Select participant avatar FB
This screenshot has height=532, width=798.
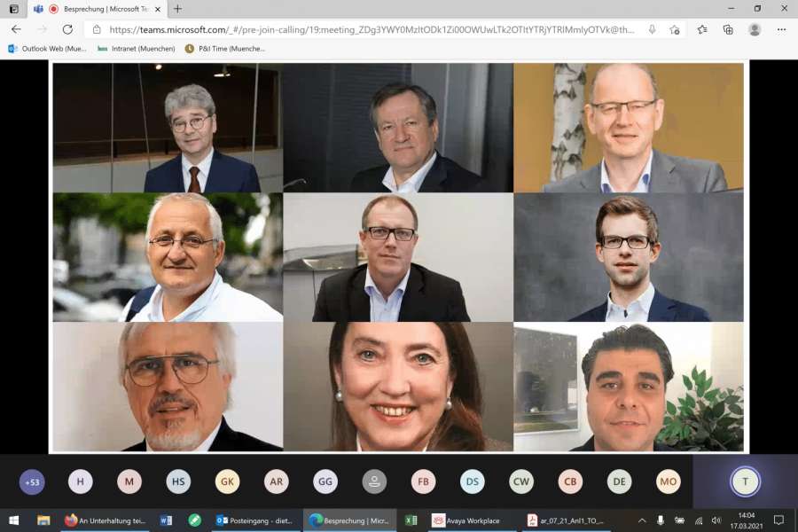click(x=423, y=481)
